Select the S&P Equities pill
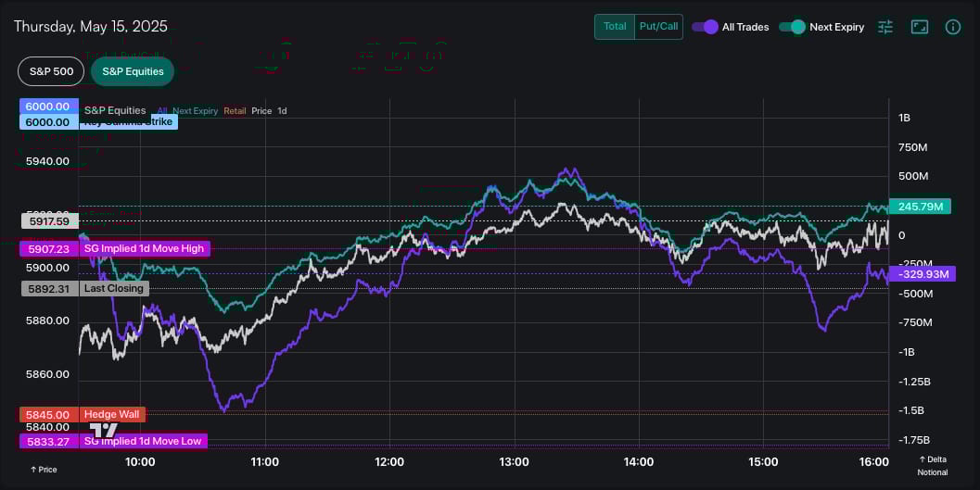This screenshot has height=490, width=980. click(x=133, y=71)
